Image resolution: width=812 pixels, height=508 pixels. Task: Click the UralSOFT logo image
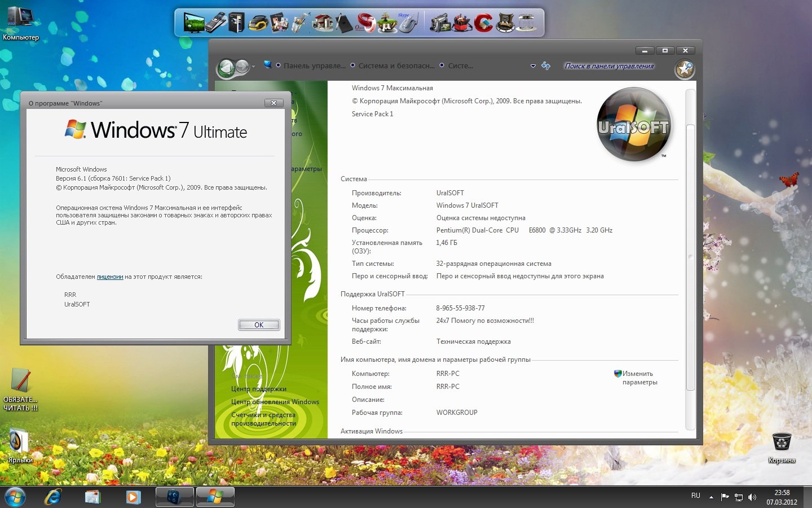coord(634,124)
